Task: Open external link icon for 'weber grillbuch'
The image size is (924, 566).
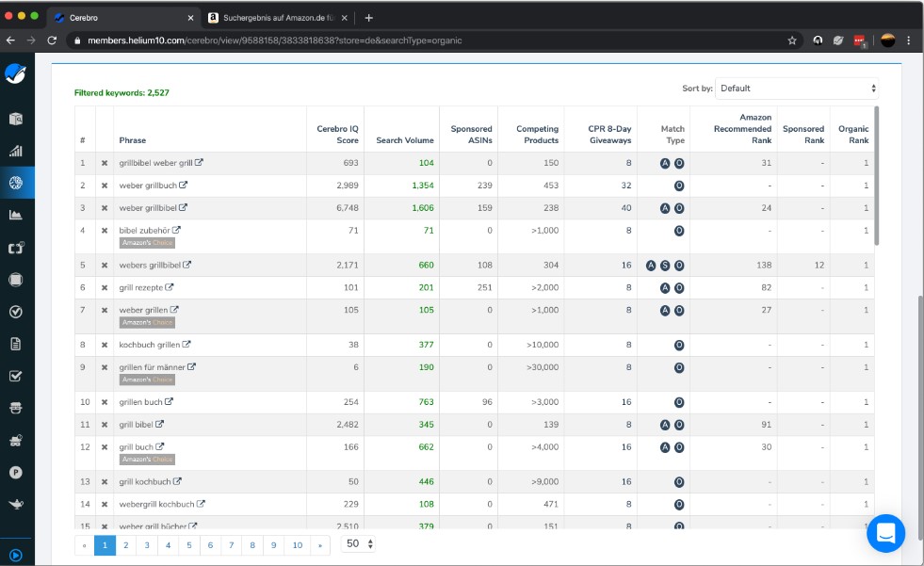Action: pos(183,186)
